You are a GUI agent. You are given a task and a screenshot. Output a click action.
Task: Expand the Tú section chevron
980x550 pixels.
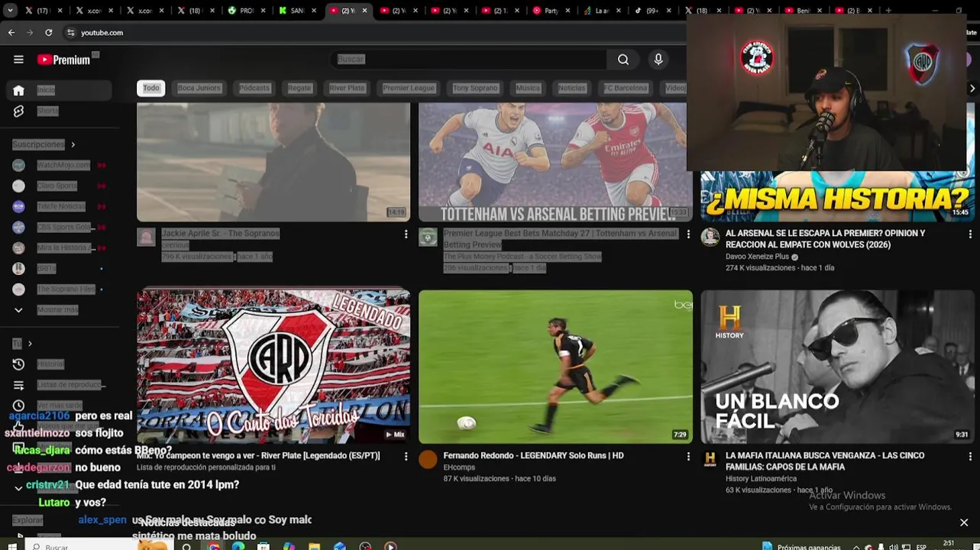tap(30, 344)
